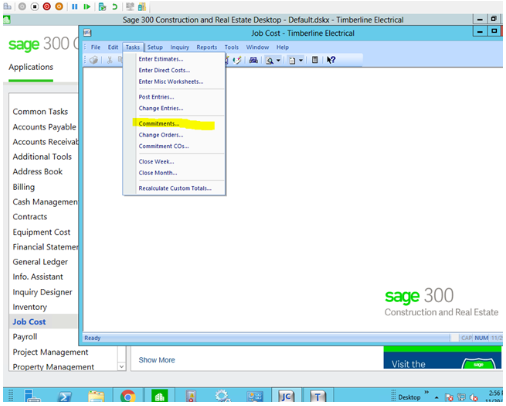Viewport: 506px width, 406px height.
Task: Click the Applications tab heading
Action: (x=31, y=67)
